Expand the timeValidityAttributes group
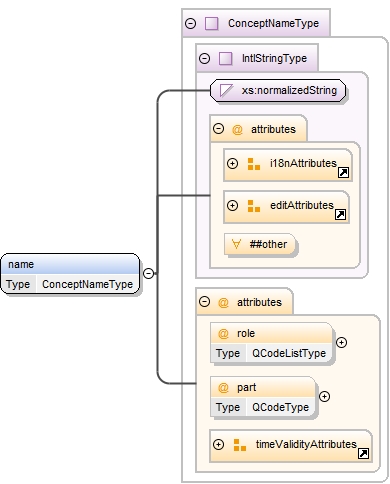The width and height of the screenshot is (390, 484). (218, 444)
